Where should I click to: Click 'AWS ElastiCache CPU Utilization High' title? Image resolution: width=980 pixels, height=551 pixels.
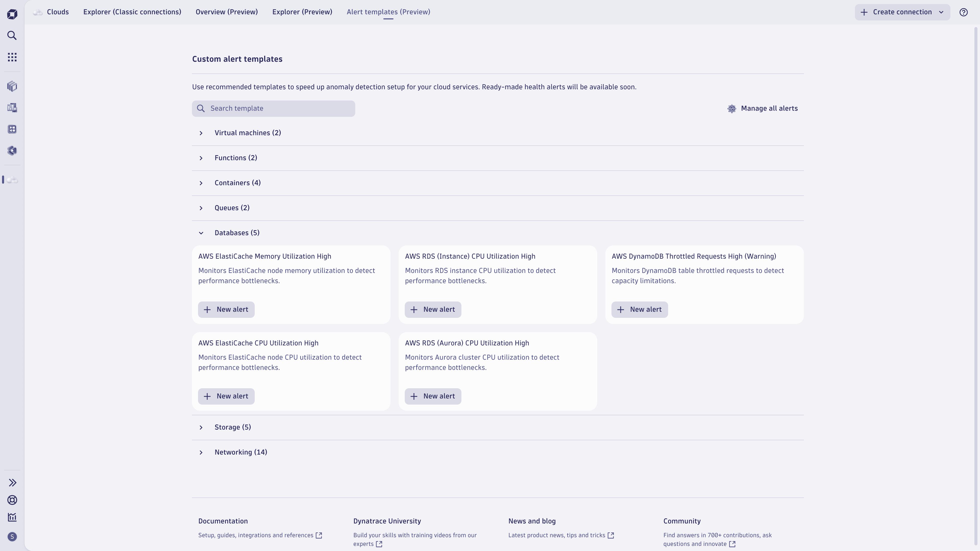pos(258,343)
